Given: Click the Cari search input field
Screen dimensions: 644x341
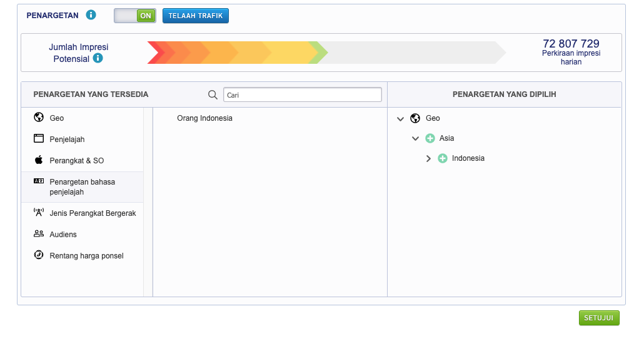Looking at the screenshot, I should [302, 94].
